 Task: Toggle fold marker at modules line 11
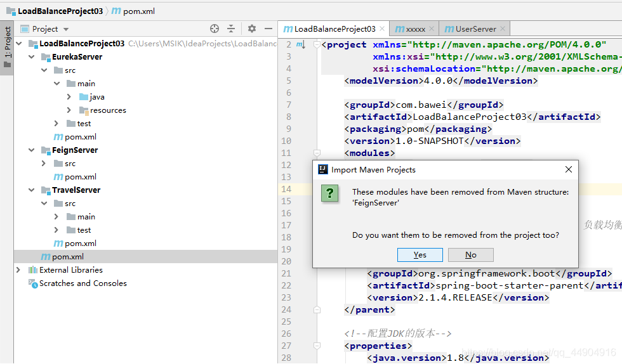[317, 153]
